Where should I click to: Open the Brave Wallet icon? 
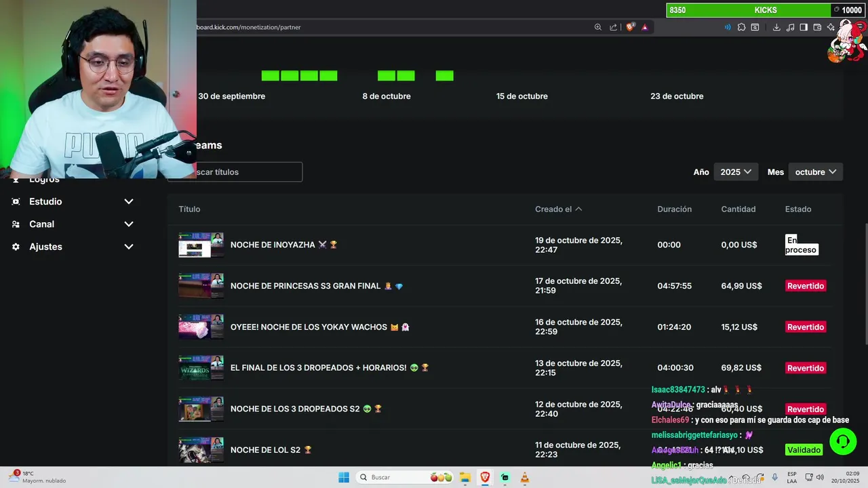[817, 27]
